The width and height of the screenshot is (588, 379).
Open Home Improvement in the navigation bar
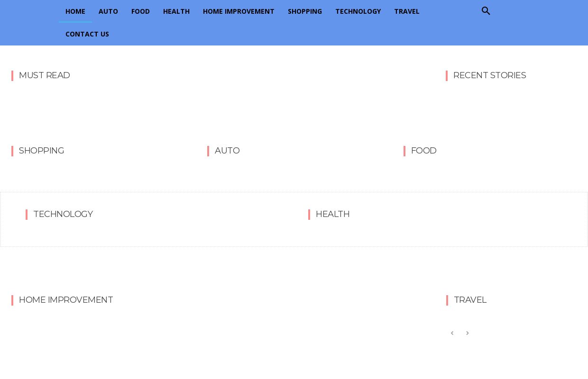(239, 11)
